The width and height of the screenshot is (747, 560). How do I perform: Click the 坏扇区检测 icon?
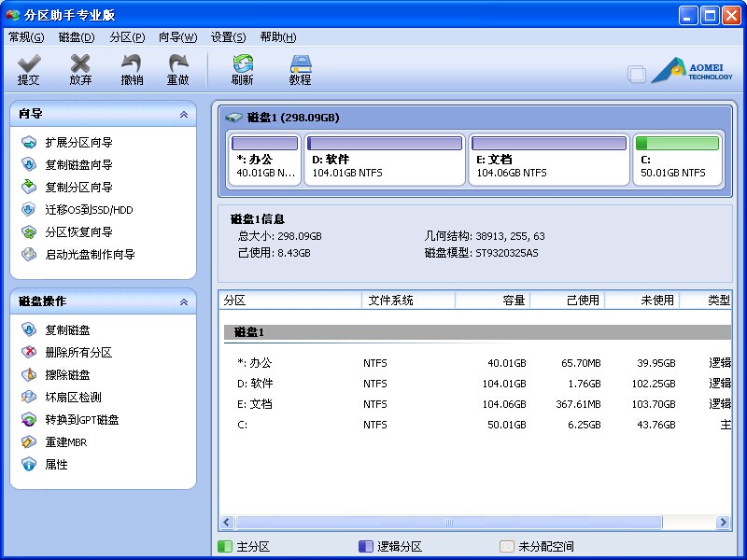coord(29,398)
